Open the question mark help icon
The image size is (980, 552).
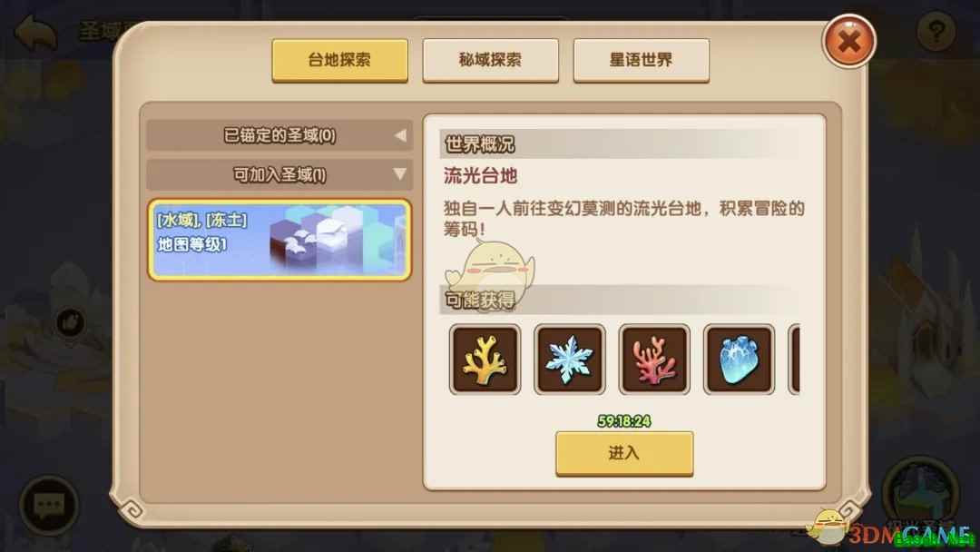click(936, 31)
